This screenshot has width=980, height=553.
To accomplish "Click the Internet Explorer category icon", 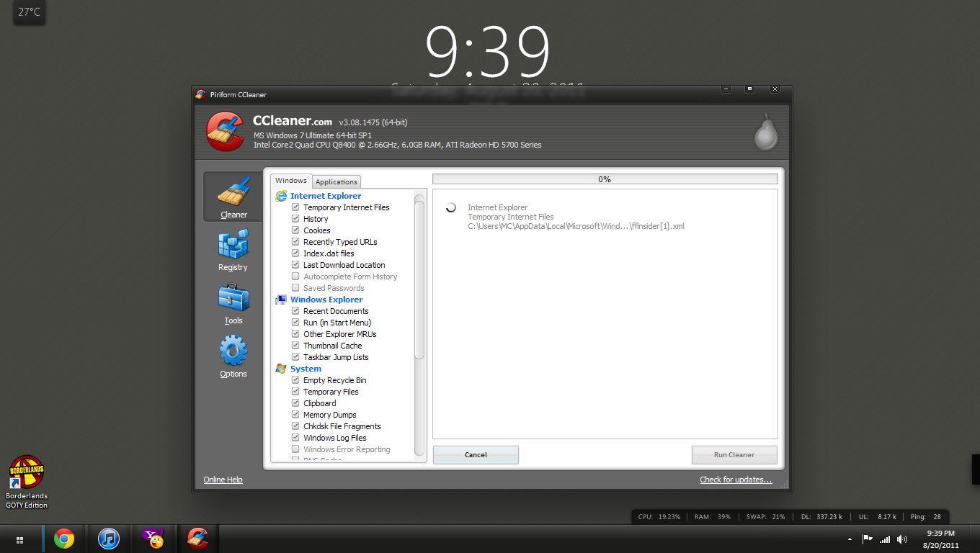I will (281, 196).
